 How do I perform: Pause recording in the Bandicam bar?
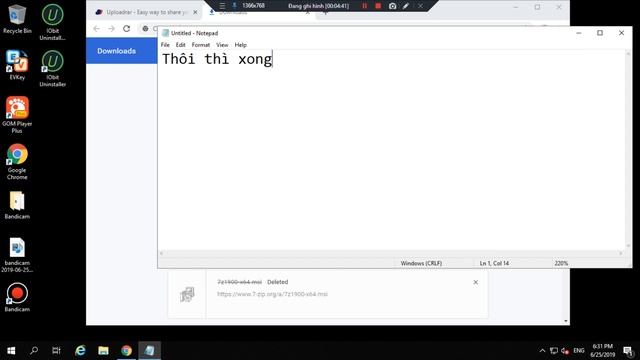tap(364, 6)
